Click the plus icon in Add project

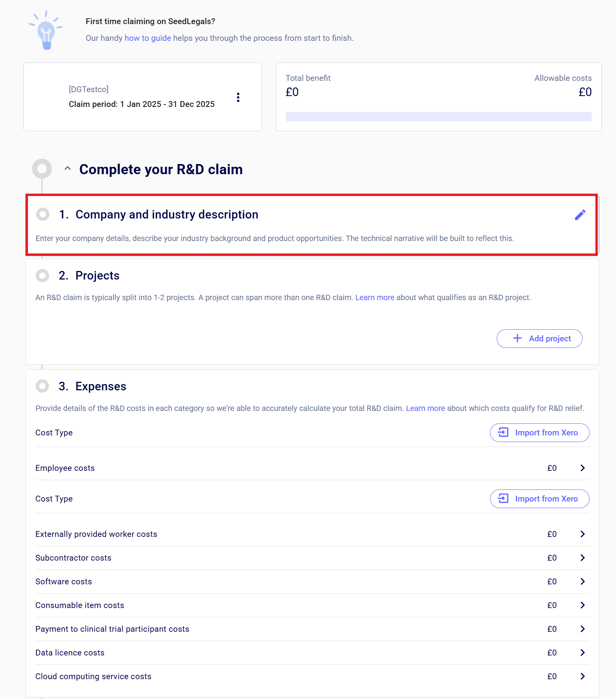coord(517,338)
